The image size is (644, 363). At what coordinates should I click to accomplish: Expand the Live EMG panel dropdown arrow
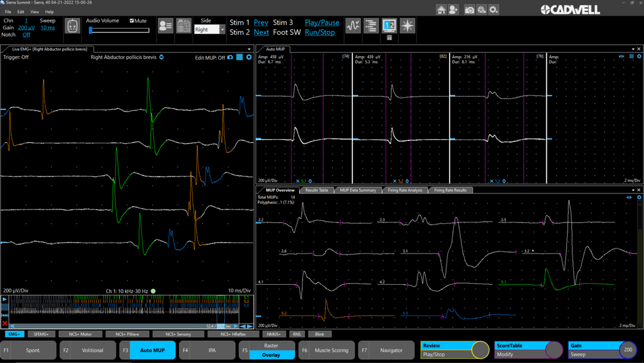point(249,49)
